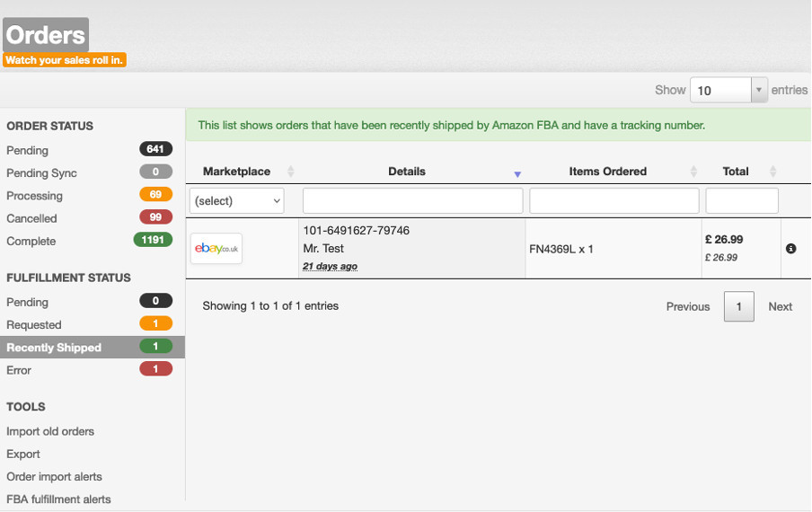Click the eBay UK marketplace logo
Viewport: 812px width, 512px height.
216,249
